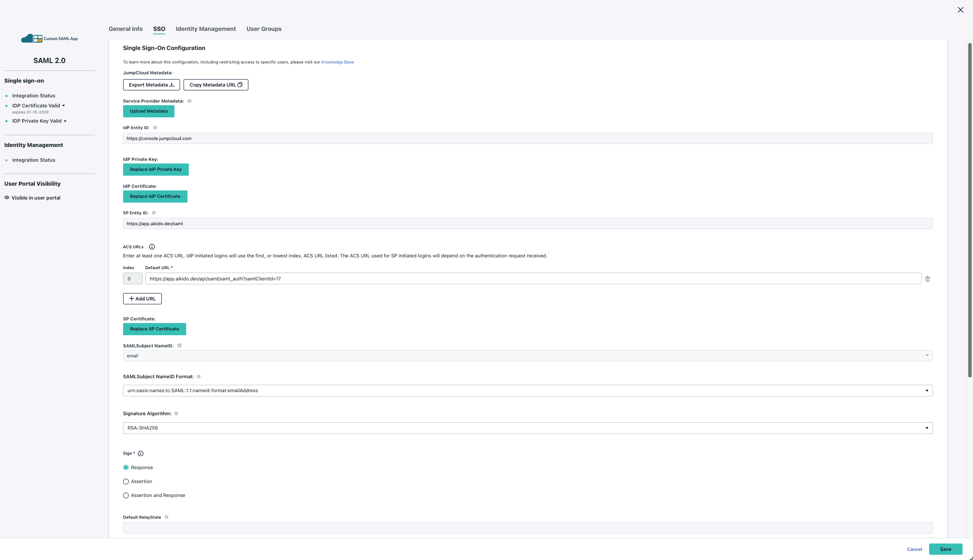Click the eye icon for user portal visibility
Screen dimensions: 973x560
pyautogui.click(x=7, y=198)
